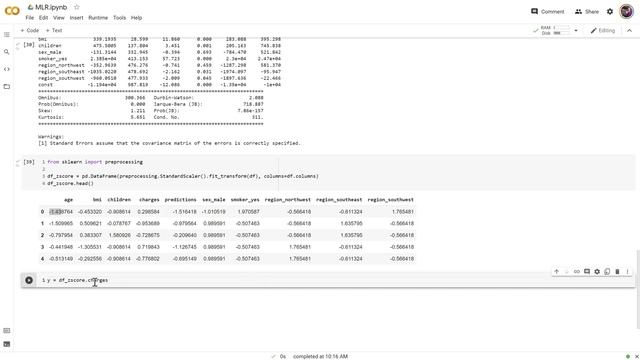
Task: Click the smoker_yes column header
Action: (x=245, y=200)
